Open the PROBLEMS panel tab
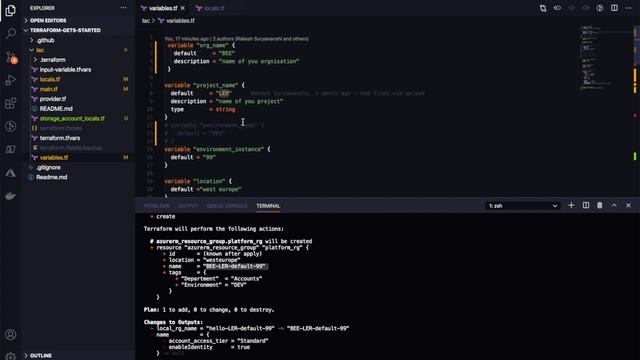The width and height of the screenshot is (640, 360). click(157, 206)
